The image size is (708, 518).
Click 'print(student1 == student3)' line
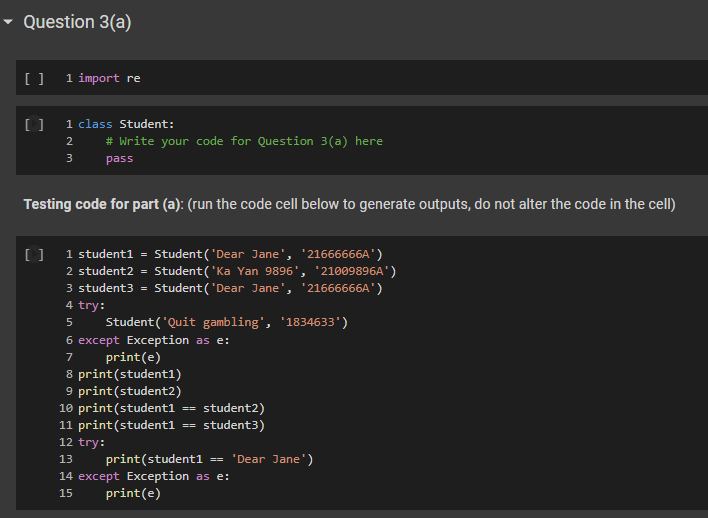[172, 425]
